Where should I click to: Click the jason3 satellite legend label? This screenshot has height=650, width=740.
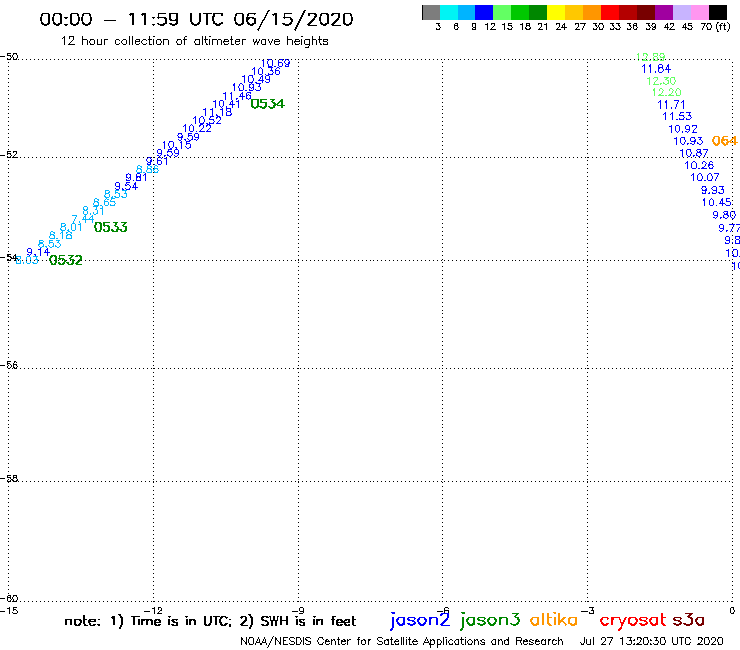click(490, 620)
